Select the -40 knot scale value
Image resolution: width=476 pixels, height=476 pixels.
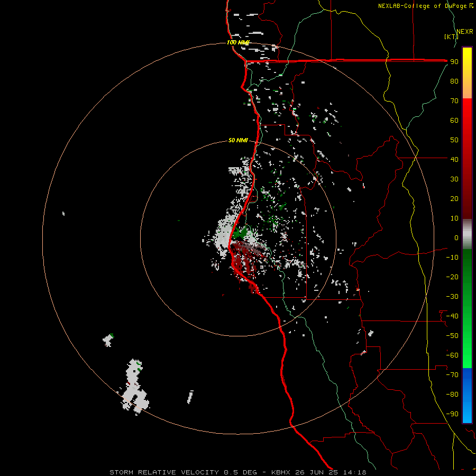pyautogui.click(x=452, y=316)
